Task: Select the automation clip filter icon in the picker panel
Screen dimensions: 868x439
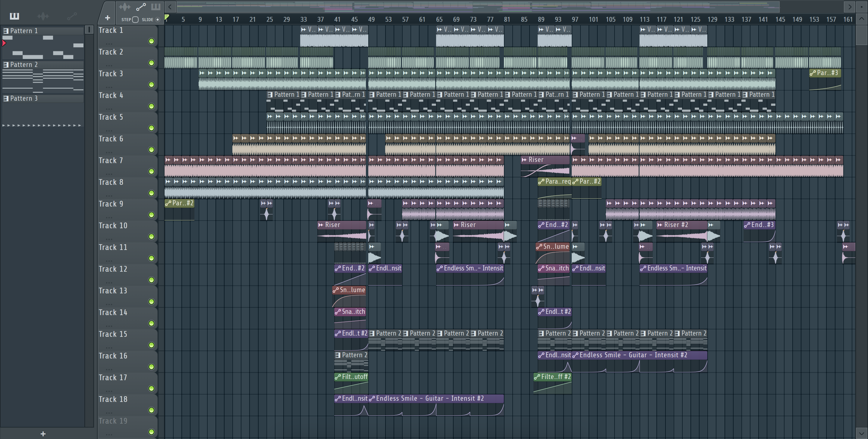Action: 72,16
